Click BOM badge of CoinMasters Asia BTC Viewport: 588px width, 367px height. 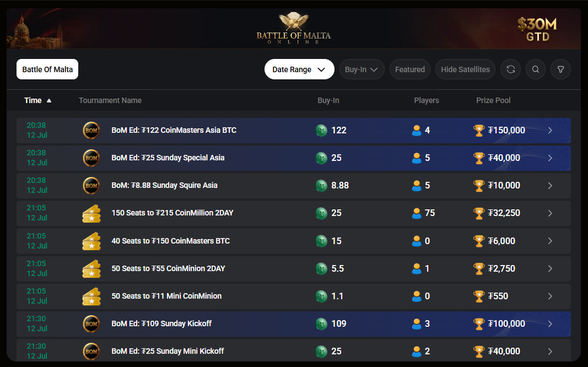(x=91, y=131)
